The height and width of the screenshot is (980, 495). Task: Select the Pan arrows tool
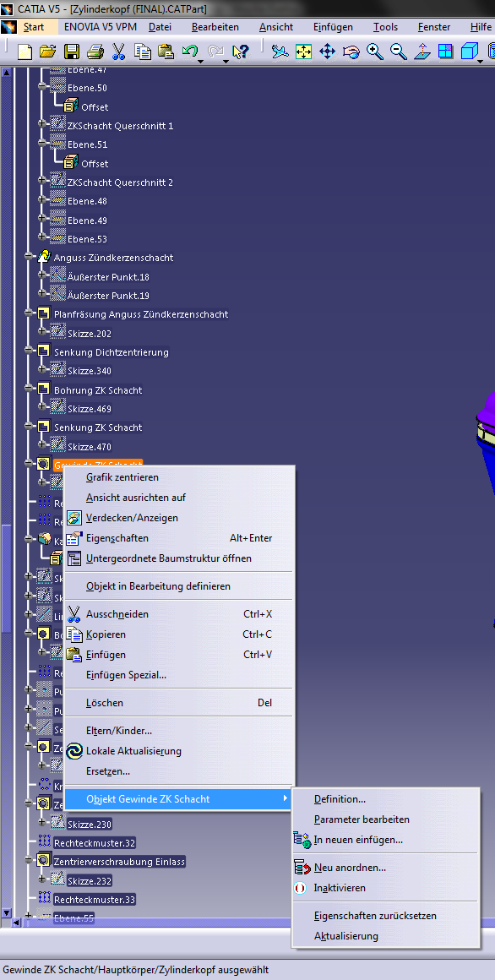tap(328, 52)
